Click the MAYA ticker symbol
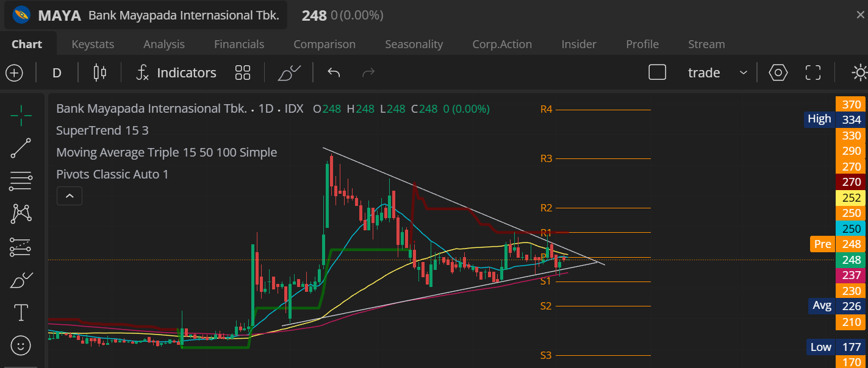 [x=59, y=15]
